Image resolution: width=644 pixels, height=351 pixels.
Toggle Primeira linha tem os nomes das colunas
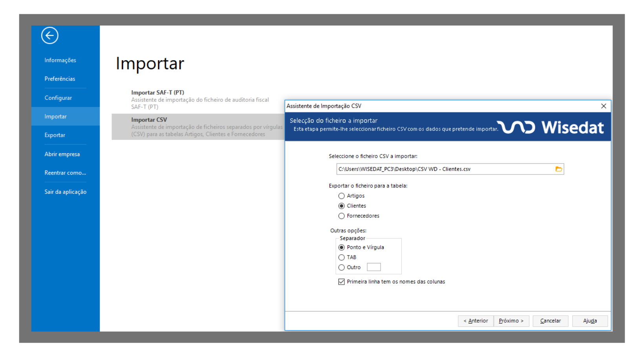tap(342, 282)
